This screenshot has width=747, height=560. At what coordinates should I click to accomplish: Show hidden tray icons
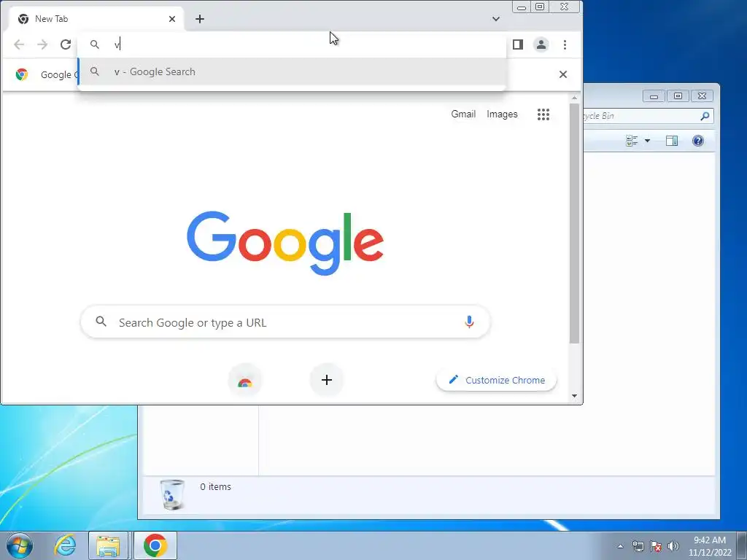tap(620, 546)
